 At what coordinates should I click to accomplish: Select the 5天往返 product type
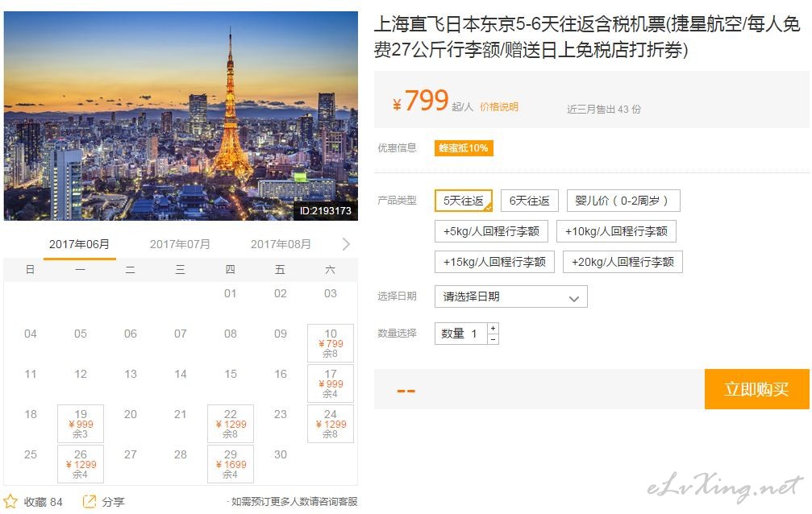pos(464,201)
